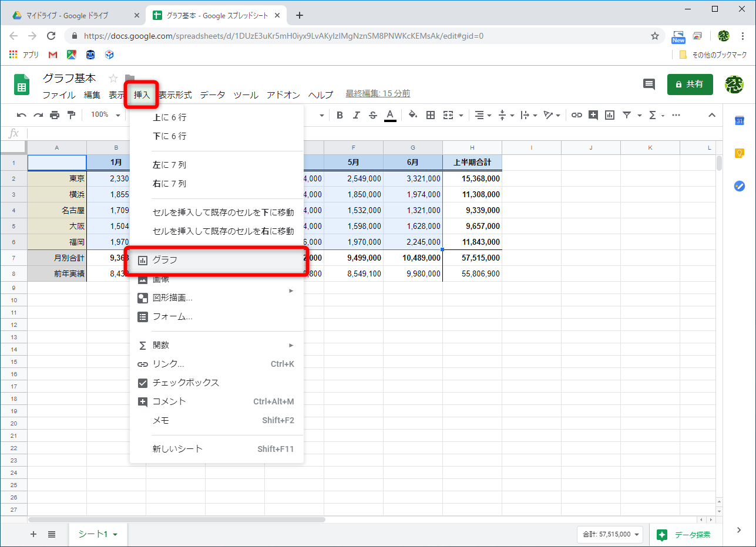Expand the 合計: 57,515,000 summary dropdown
This screenshot has height=547, width=756.
tap(609, 535)
